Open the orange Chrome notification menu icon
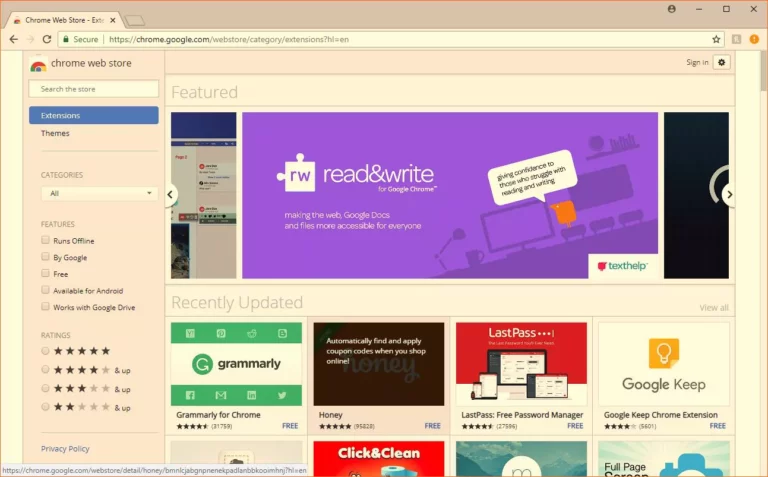Image resolution: width=768 pixels, height=477 pixels. [754, 39]
